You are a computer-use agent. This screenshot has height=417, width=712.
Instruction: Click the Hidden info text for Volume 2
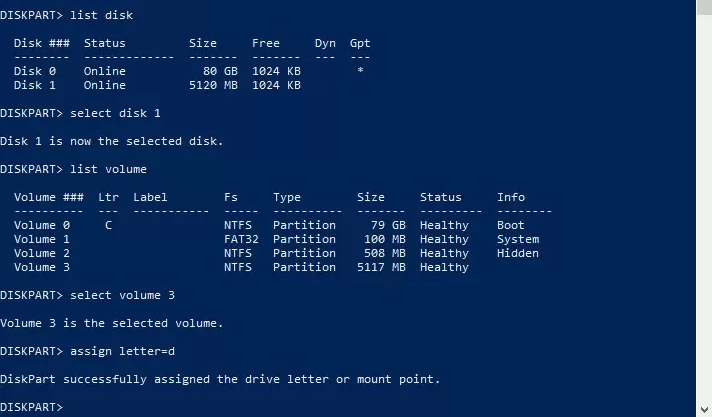click(517, 253)
